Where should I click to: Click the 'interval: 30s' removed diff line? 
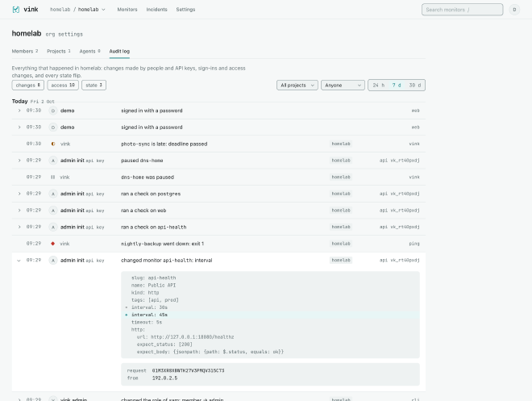point(270,307)
